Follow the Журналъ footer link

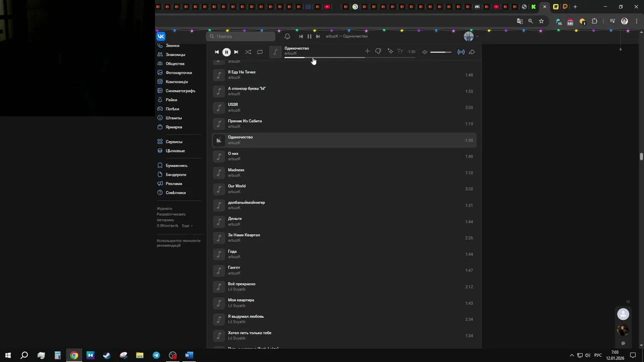tap(165, 209)
